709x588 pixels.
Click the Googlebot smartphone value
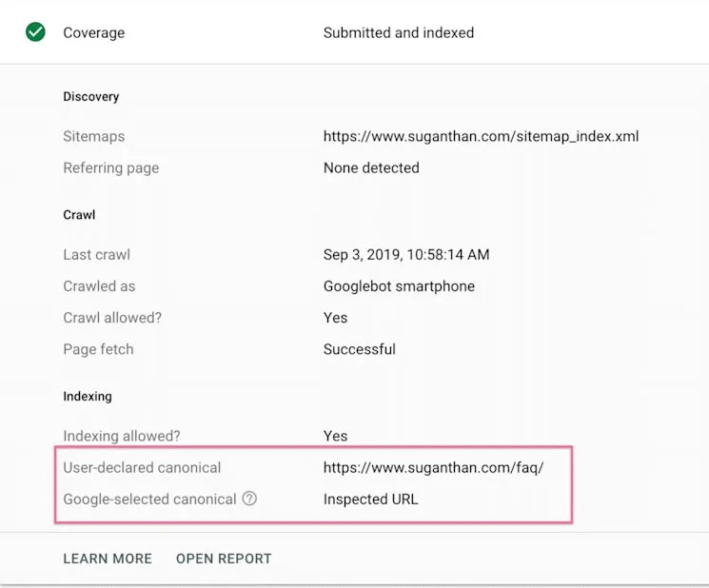400,286
